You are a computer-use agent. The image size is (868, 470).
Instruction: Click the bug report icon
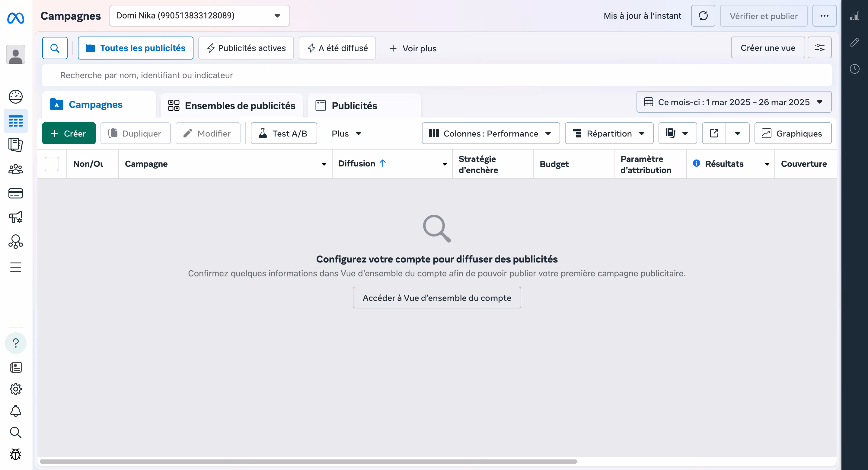15,454
